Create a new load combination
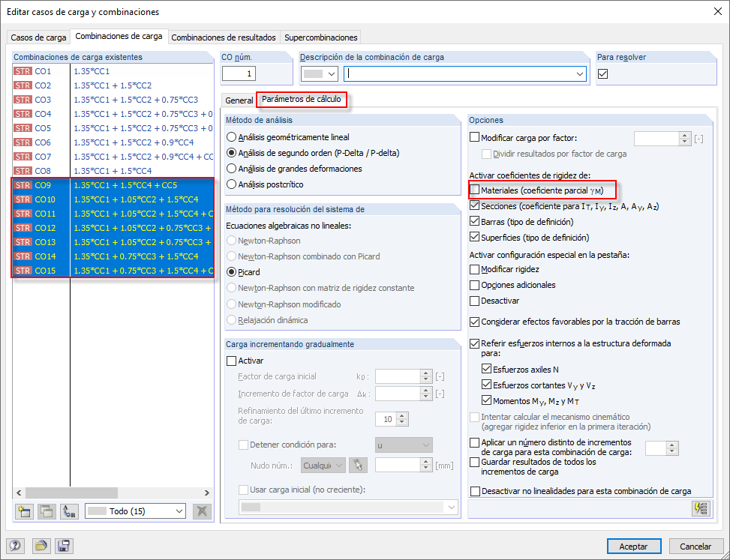 point(24,511)
